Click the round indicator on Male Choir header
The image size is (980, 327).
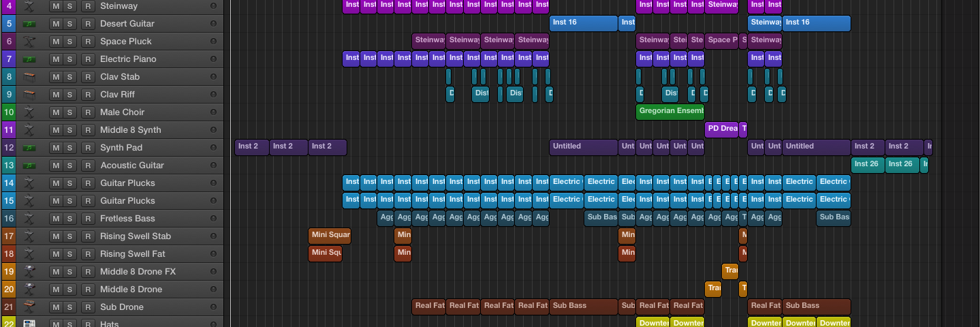213,112
